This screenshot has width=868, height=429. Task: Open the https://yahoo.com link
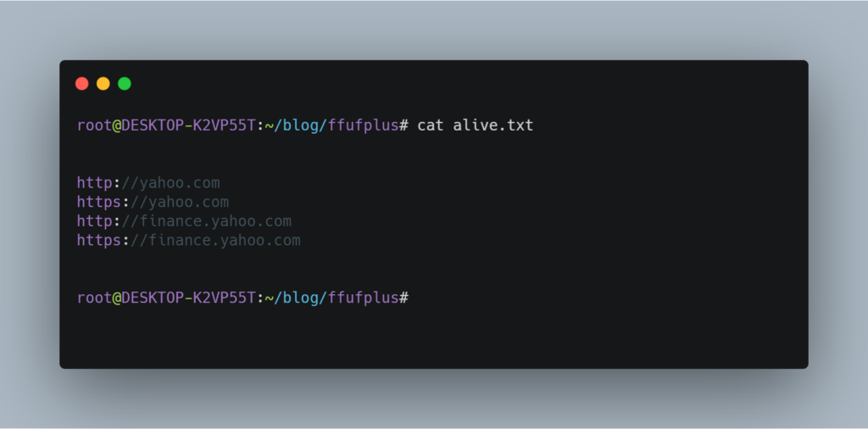point(153,202)
